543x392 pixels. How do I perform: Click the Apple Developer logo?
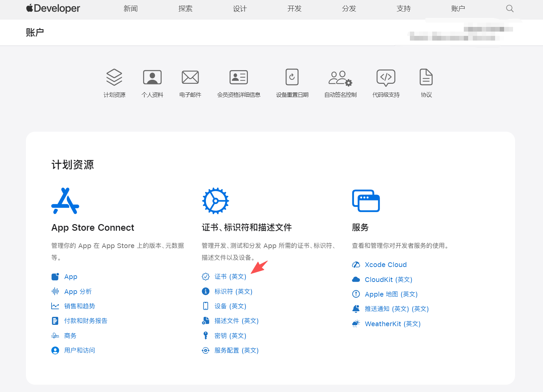(x=53, y=8)
